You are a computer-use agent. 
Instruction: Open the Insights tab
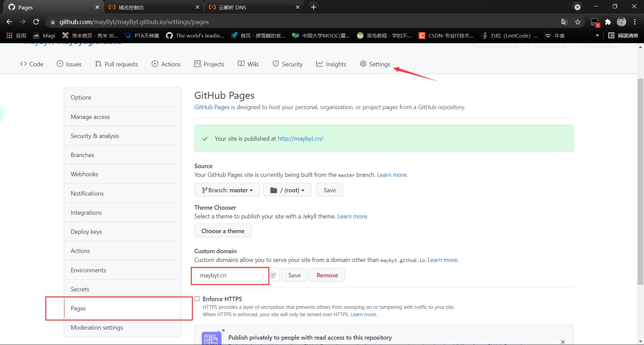point(331,64)
